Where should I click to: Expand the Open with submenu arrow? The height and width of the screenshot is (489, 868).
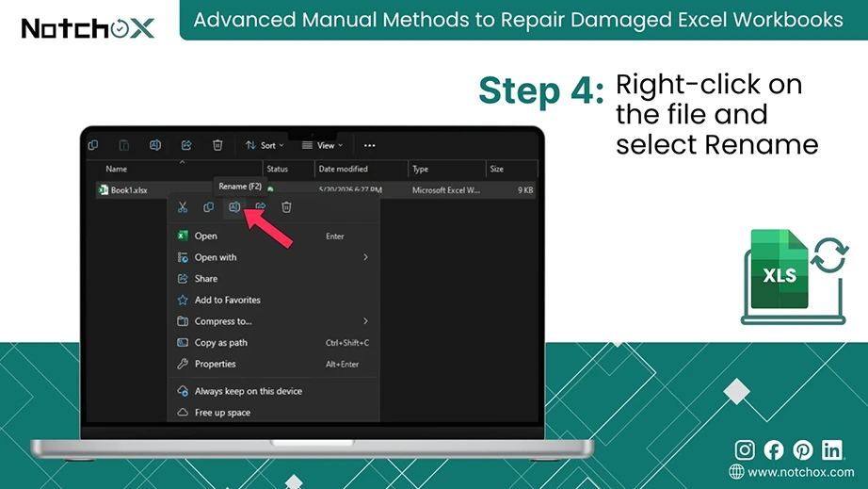(x=365, y=257)
